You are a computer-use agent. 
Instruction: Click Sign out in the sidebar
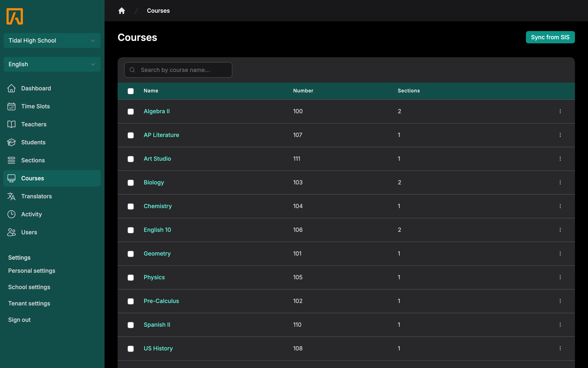point(19,320)
